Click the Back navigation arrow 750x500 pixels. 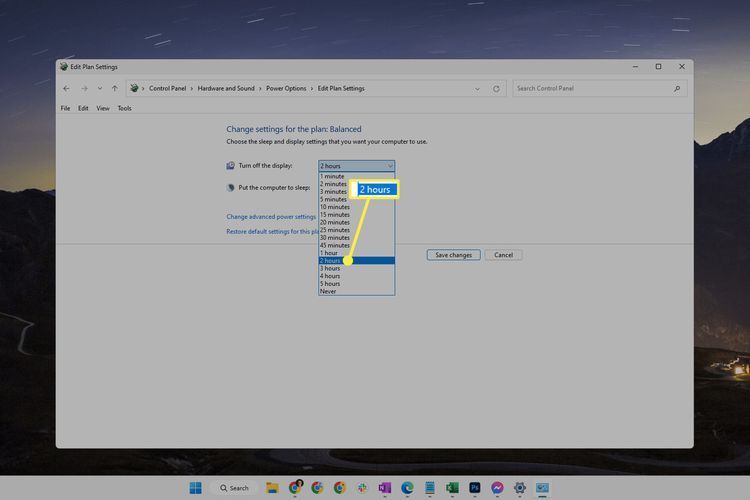[x=66, y=89]
